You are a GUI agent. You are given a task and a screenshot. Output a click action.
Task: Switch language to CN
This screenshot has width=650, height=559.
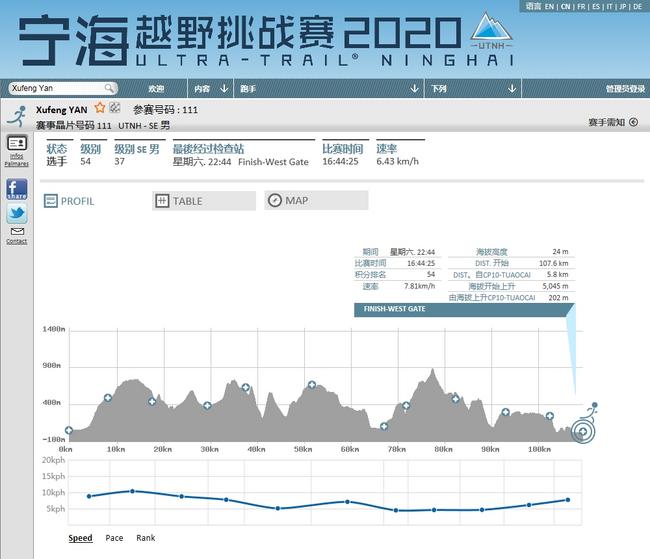click(x=565, y=7)
